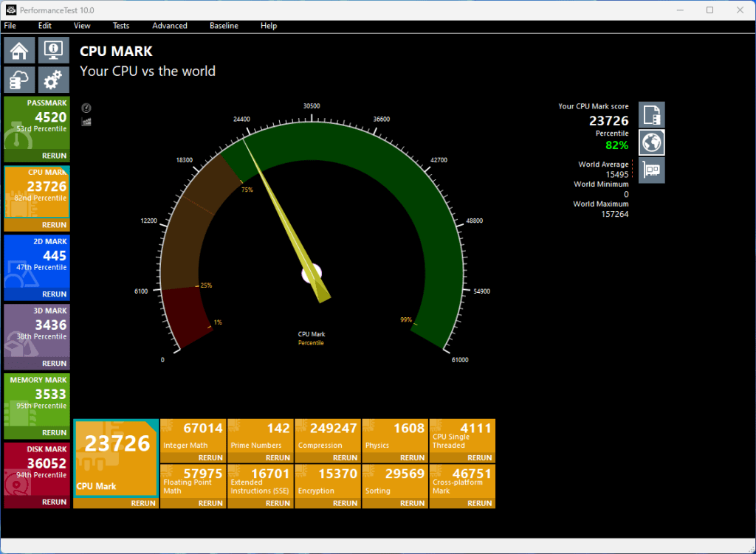Rerun the PassMark overall test
This screenshot has height=554, width=756.
(37, 156)
